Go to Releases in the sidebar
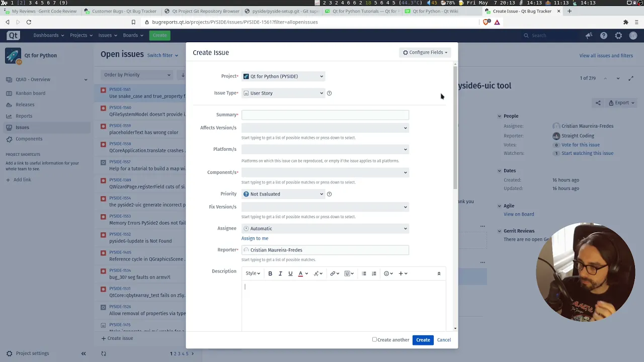 point(25,105)
